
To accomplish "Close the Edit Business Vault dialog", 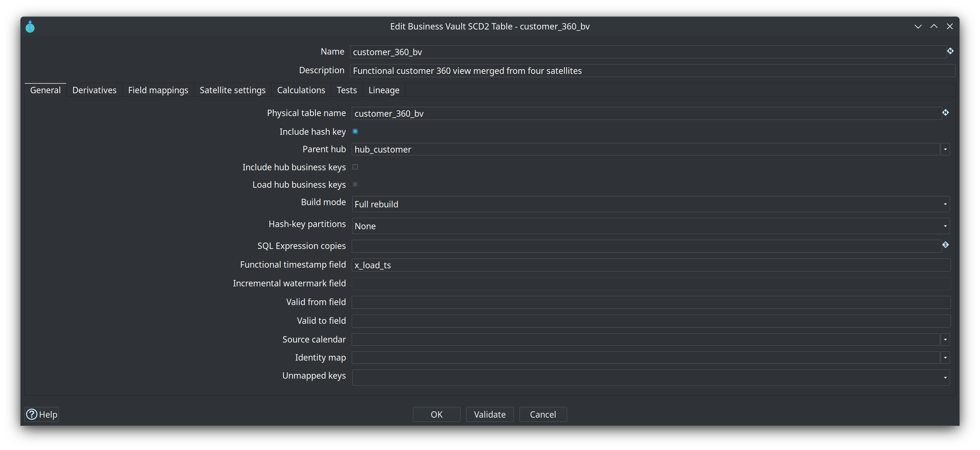I will point(950,26).
